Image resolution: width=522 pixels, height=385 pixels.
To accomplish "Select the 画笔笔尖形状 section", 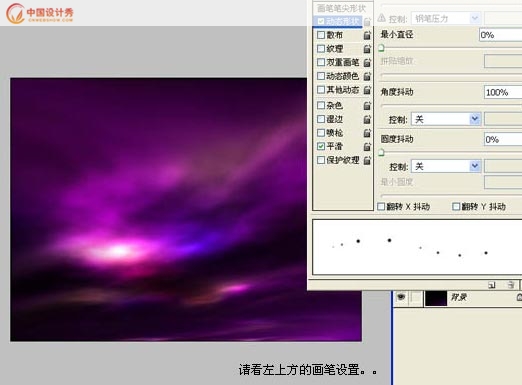I will click(341, 8).
